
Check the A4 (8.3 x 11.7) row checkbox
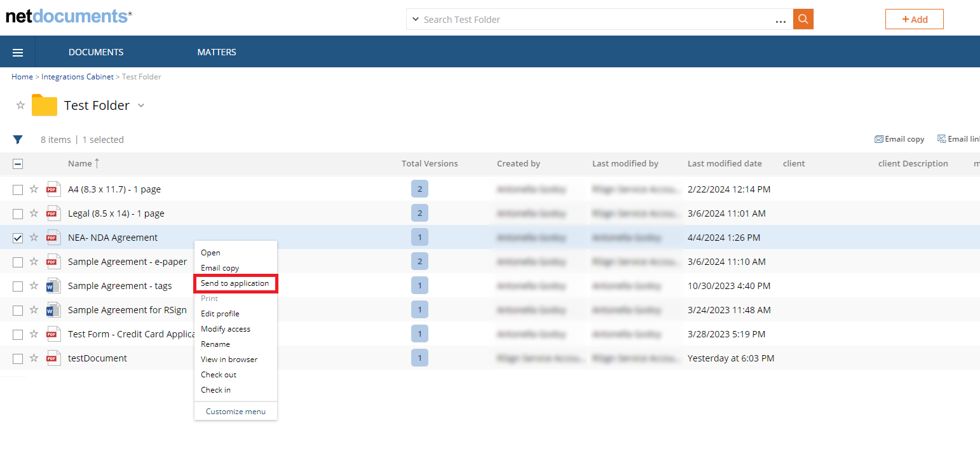(18, 189)
